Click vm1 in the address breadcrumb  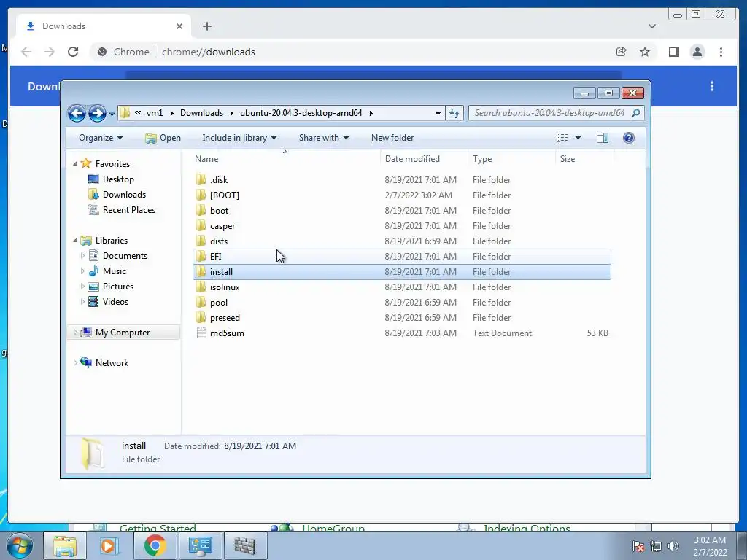[155, 113]
